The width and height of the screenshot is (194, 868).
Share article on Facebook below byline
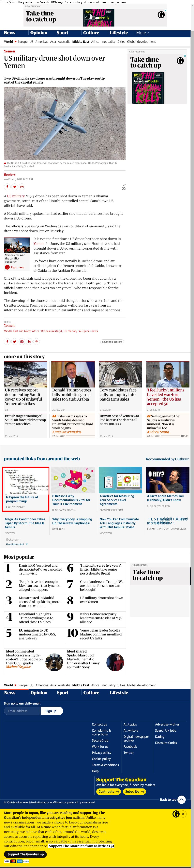coord(7,187)
